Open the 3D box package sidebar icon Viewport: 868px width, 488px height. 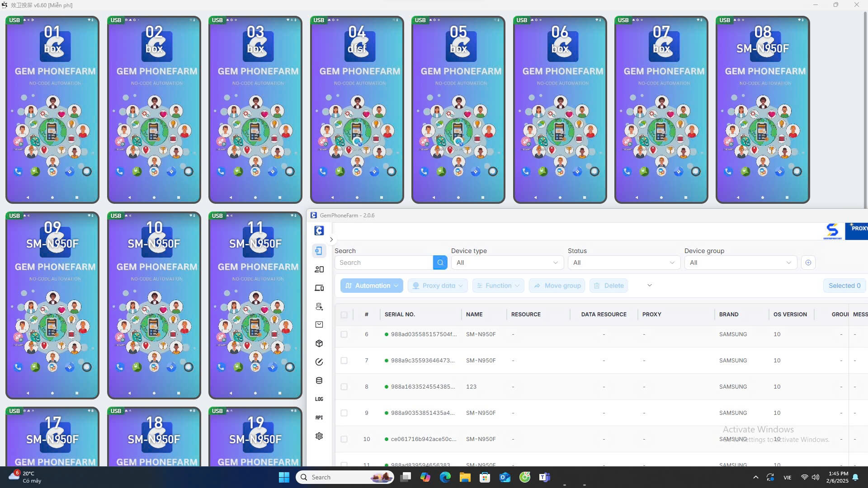319,343
